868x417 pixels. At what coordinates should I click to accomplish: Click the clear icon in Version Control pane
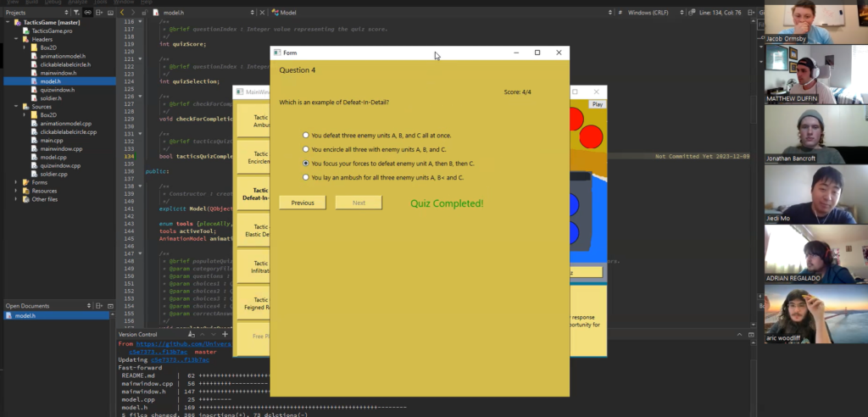click(x=192, y=335)
